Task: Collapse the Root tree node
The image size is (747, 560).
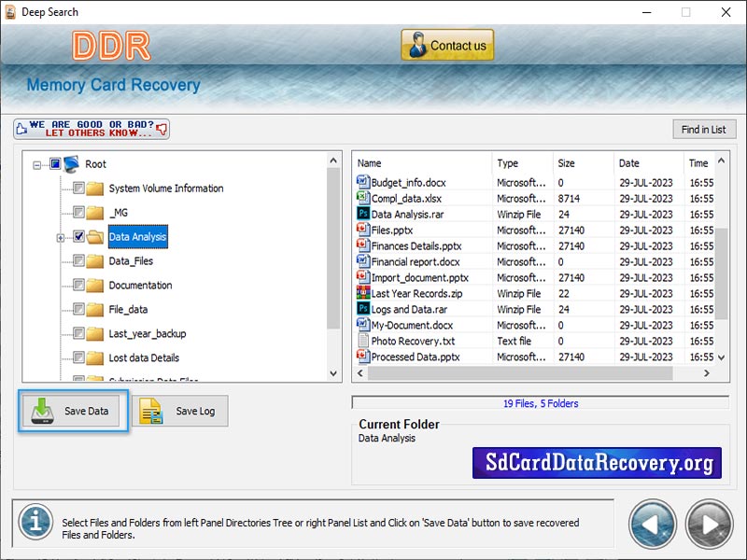Action: click(35, 163)
